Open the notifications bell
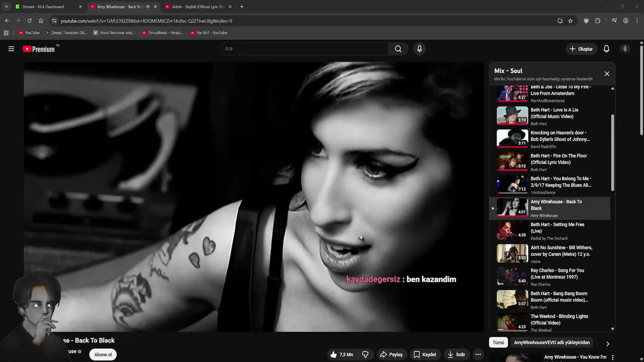Screen dimensions: 644x362 pos(606,49)
